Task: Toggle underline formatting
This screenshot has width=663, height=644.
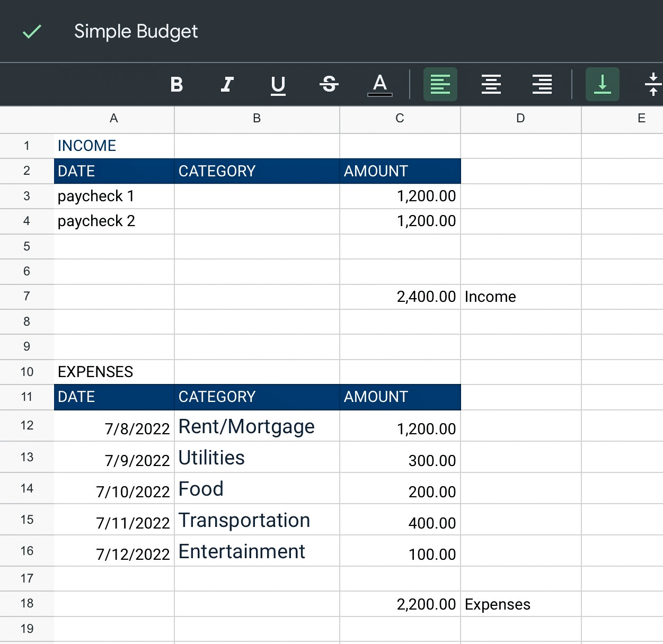Action: (x=278, y=84)
